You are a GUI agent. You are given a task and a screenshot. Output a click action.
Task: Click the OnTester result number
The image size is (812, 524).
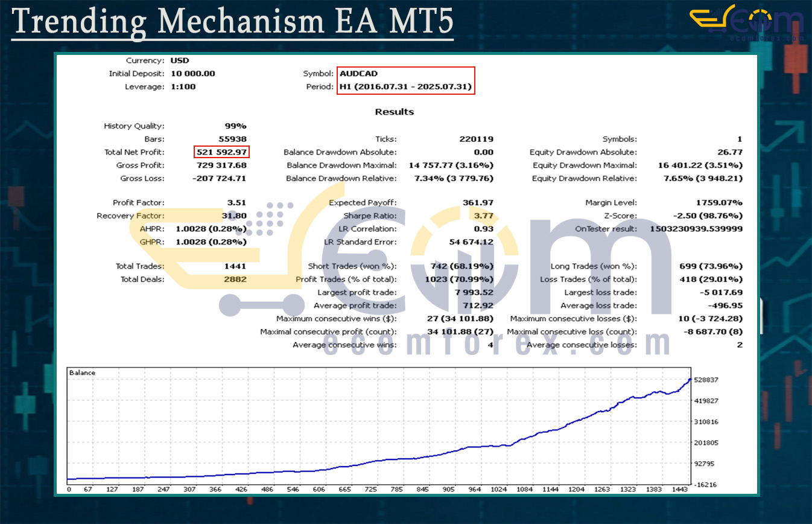[696, 229]
